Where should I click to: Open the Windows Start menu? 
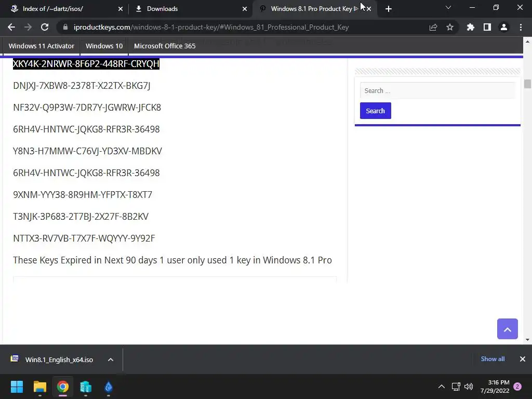click(17, 387)
